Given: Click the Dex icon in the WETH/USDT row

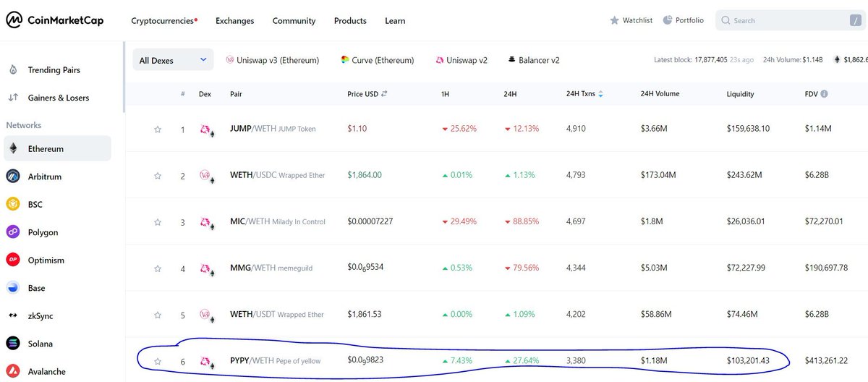Looking at the screenshot, I should click(x=207, y=315).
